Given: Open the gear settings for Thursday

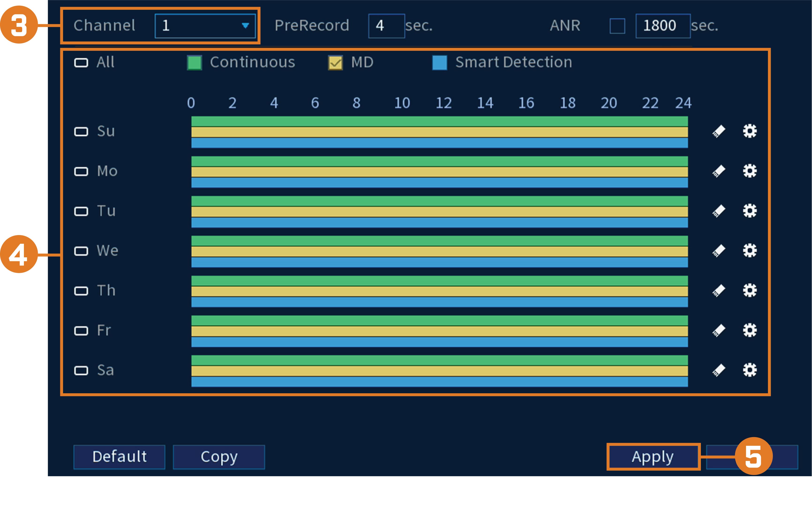Looking at the screenshot, I should [x=750, y=290].
